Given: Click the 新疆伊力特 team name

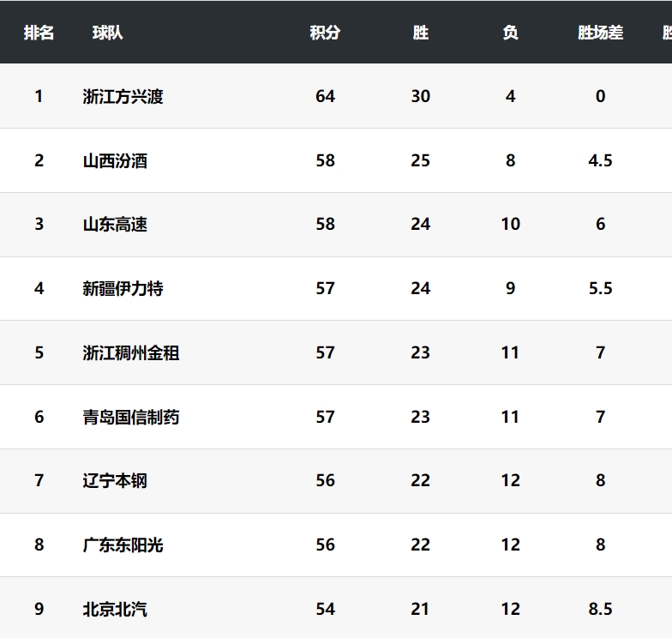Looking at the screenshot, I should [x=123, y=288].
